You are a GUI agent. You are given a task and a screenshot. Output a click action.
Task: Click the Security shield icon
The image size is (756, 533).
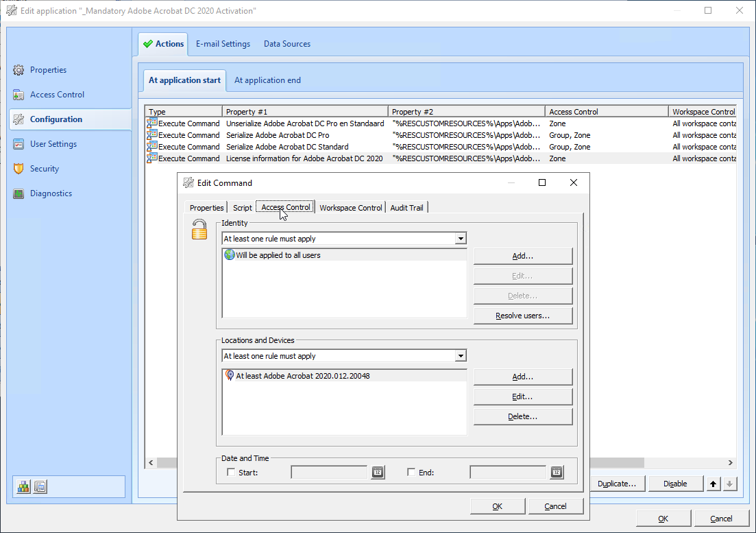pos(19,169)
